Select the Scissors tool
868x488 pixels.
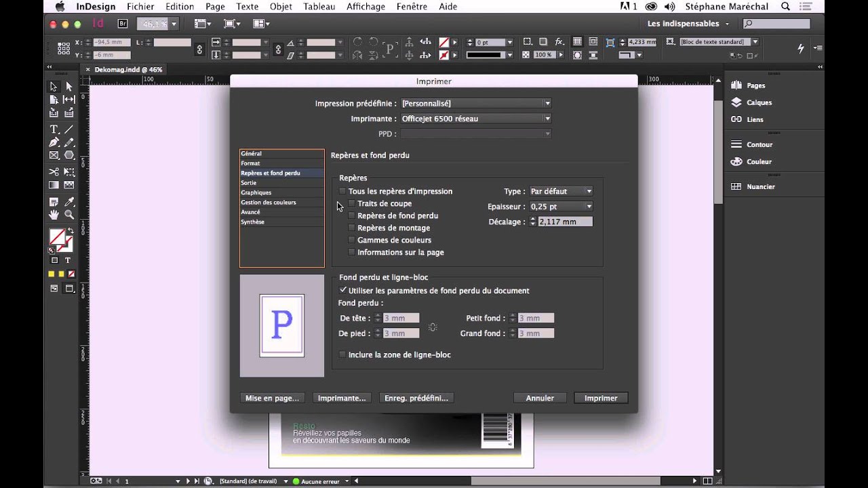pyautogui.click(x=54, y=171)
